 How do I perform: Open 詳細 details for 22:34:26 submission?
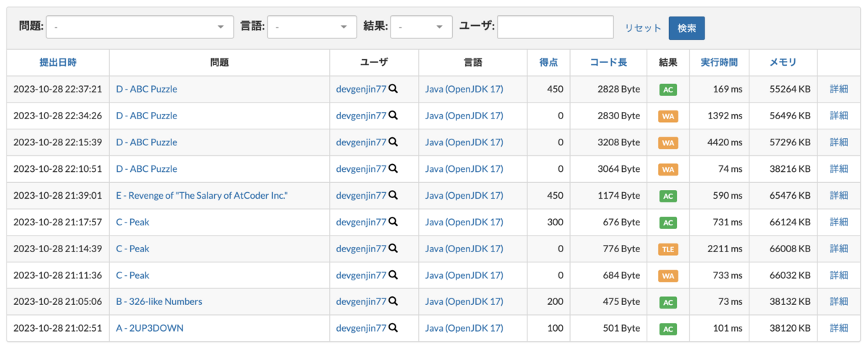[x=839, y=116]
